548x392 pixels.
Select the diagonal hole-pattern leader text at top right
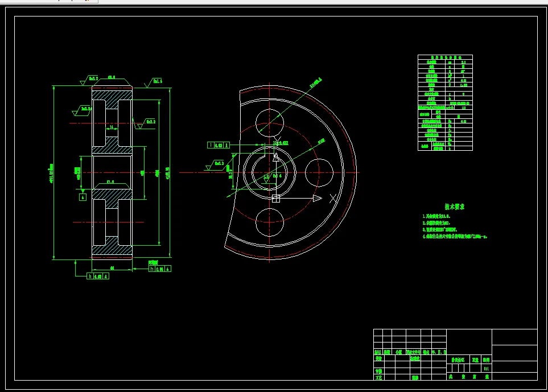[316, 83]
